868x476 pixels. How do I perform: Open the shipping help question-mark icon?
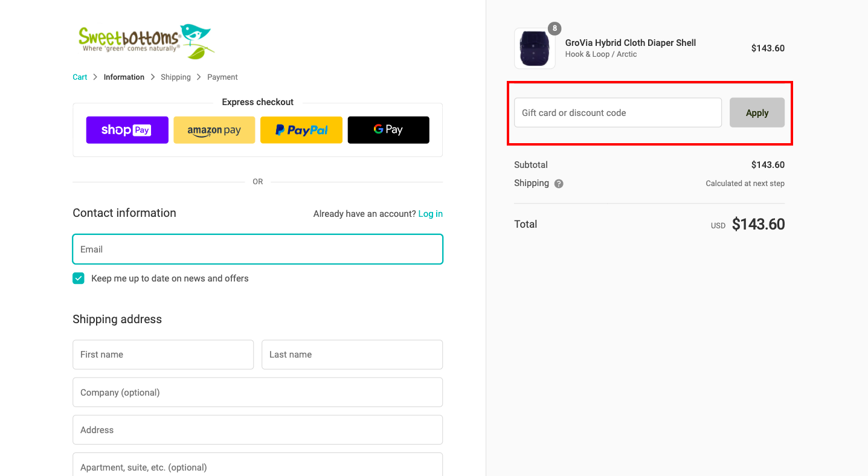pyautogui.click(x=559, y=184)
